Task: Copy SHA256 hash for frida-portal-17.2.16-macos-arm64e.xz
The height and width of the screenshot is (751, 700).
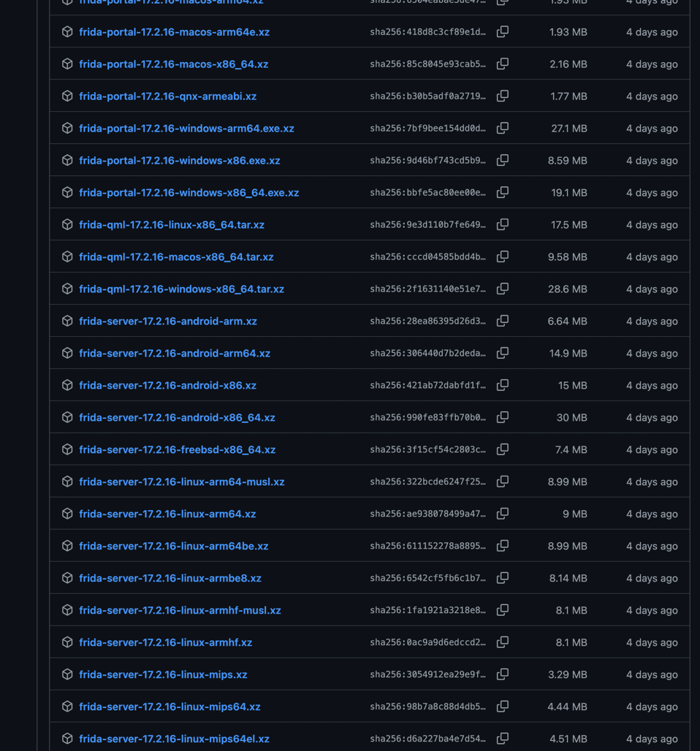Action: [503, 32]
